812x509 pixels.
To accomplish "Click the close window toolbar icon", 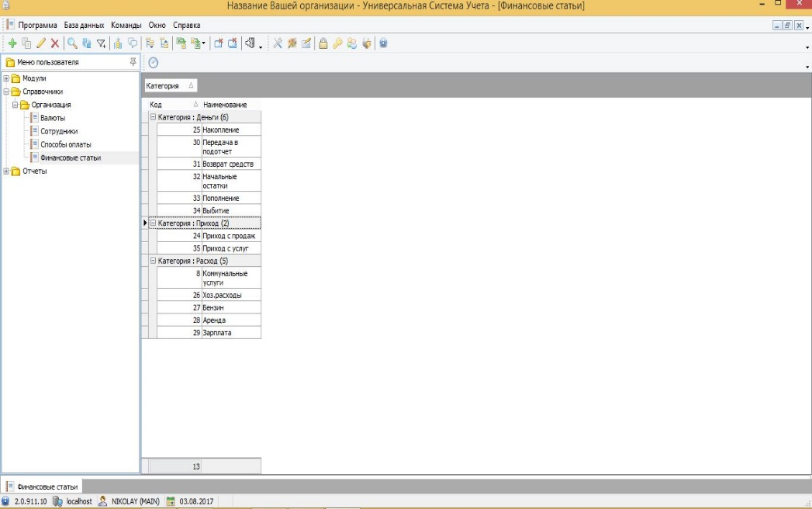I will click(x=219, y=43).
